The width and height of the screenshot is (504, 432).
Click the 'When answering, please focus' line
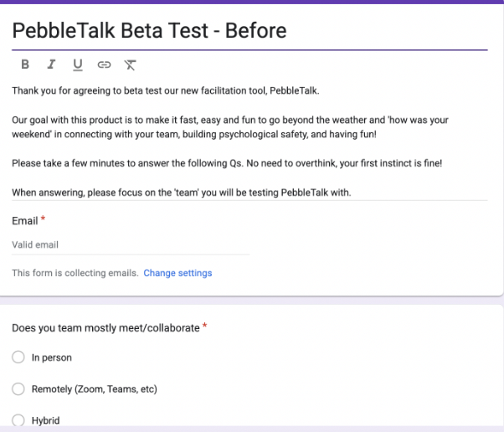click(x=182, y=193)
